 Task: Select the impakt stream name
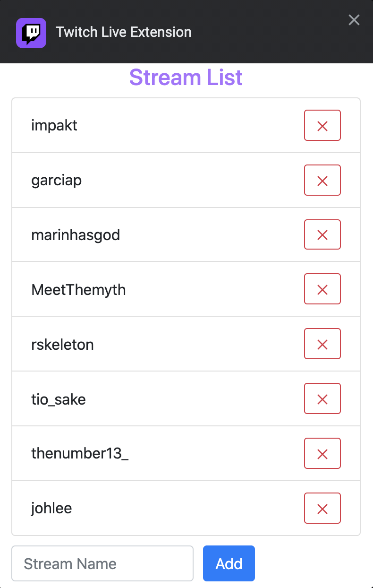pyautogui.click(x=54, y=126)
